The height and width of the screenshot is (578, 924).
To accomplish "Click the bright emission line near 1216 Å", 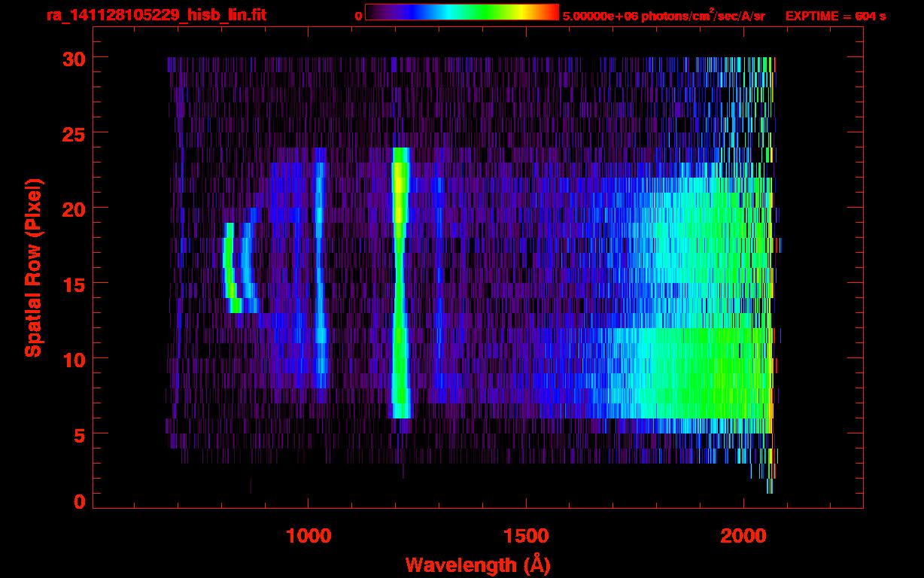I will pyautogui.click(x=400, y=282).
